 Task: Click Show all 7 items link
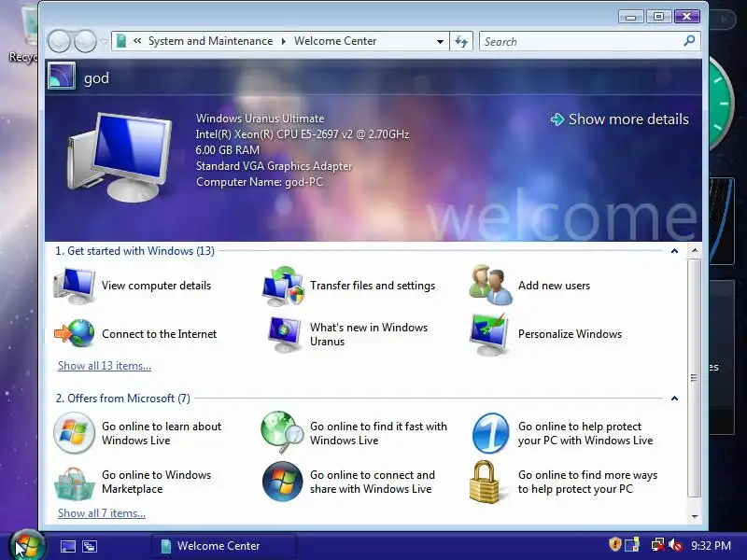click(x=102, y=513)
